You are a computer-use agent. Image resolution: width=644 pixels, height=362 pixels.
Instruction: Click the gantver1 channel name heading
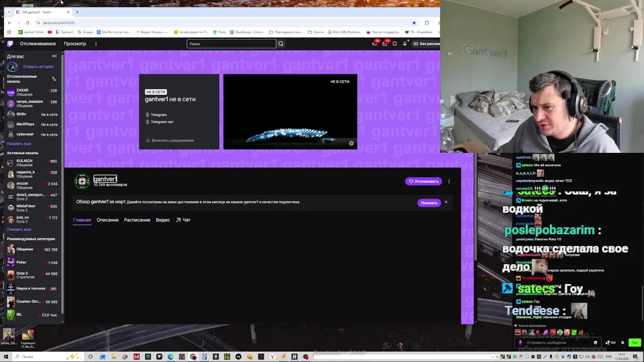pyautogui.click(x=105, y=179)
